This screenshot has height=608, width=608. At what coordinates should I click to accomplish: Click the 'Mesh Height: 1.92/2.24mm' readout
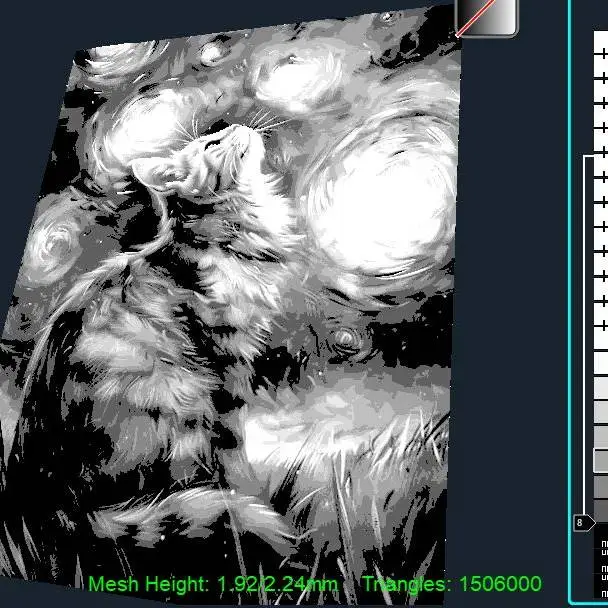(x=212, y=584)
